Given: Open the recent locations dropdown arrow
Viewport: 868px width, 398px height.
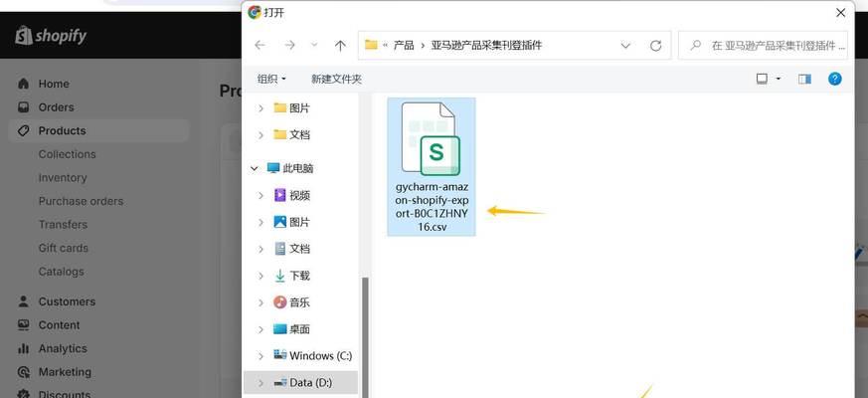Looking at the screenshot, I should click(314, 46).
